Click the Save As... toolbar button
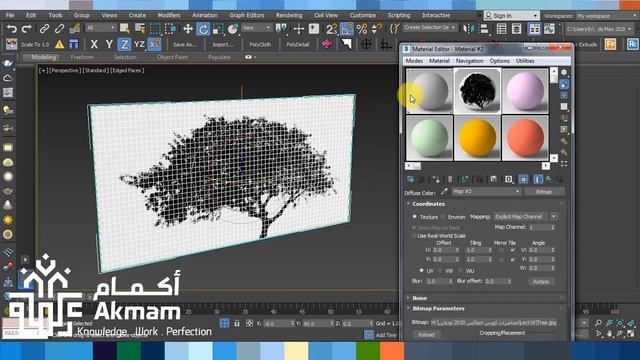 [184, 44]
